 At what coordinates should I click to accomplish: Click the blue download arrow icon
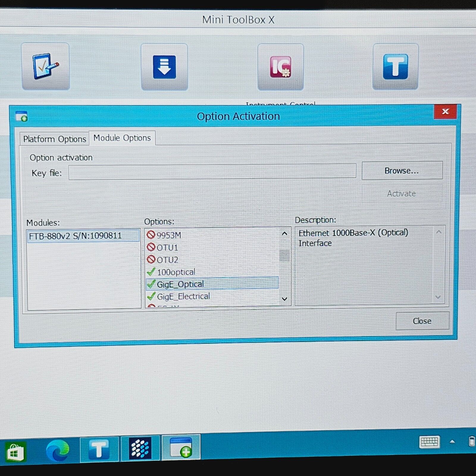click(164, 67)
